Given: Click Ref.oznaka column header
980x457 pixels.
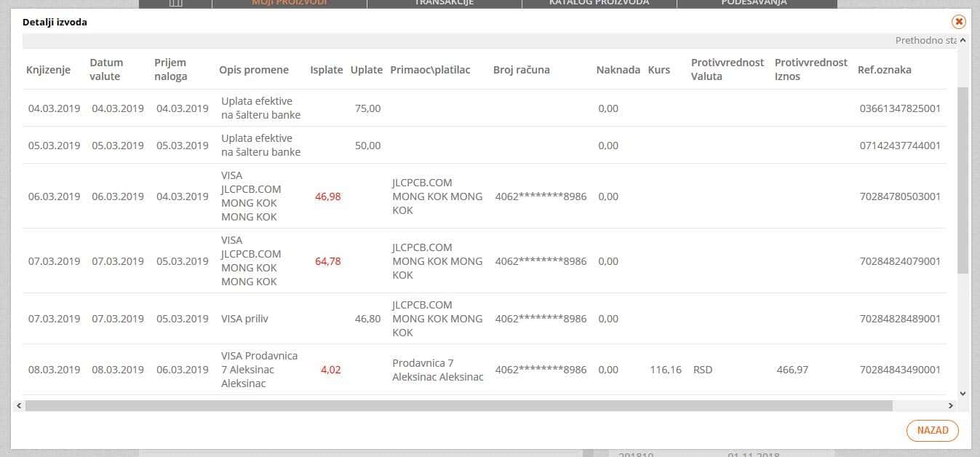Looking at the screenshot, I should point(885,70).
